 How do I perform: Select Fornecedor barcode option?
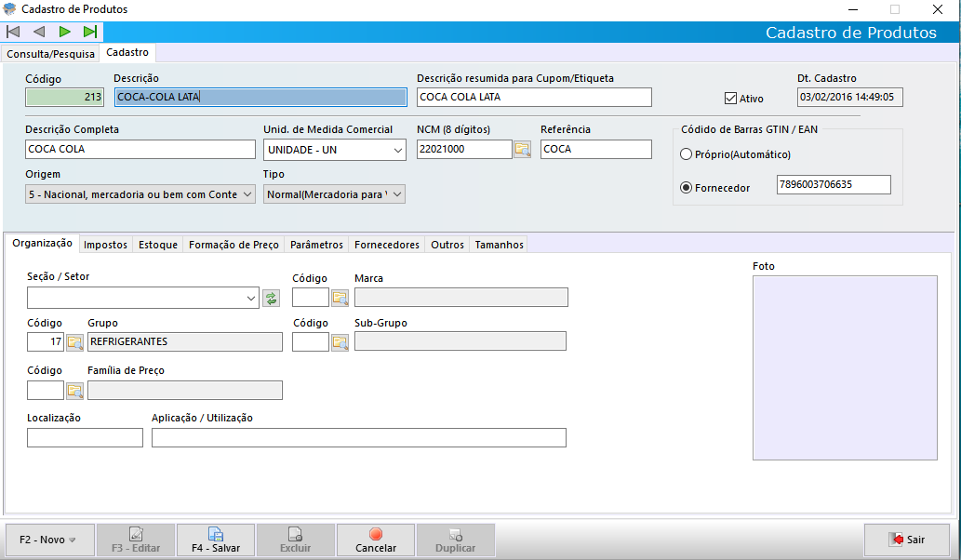(687, 188)
